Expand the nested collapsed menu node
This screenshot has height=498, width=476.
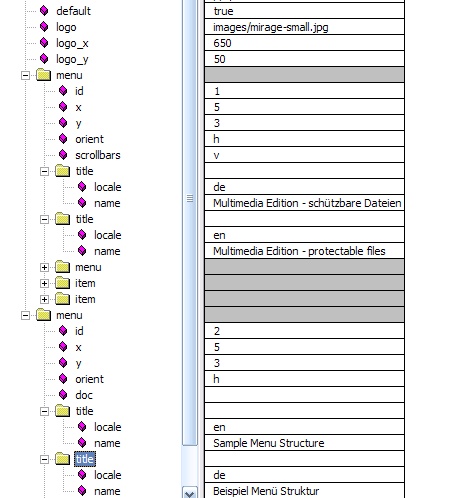coord(44,267)
